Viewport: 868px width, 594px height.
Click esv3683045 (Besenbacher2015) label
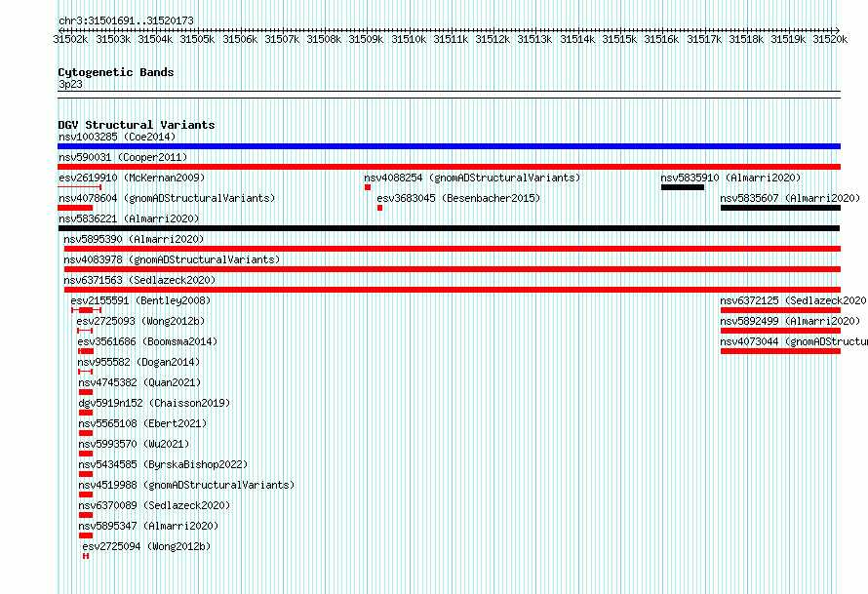click(x=458, y=198)
